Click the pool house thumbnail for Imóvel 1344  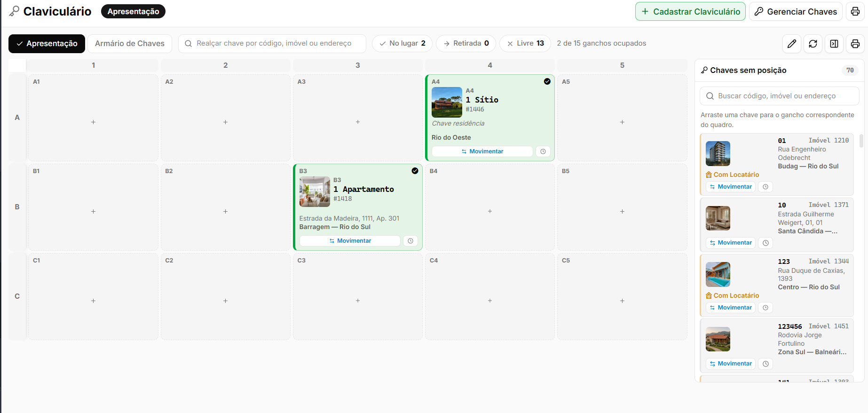point(718,274)
